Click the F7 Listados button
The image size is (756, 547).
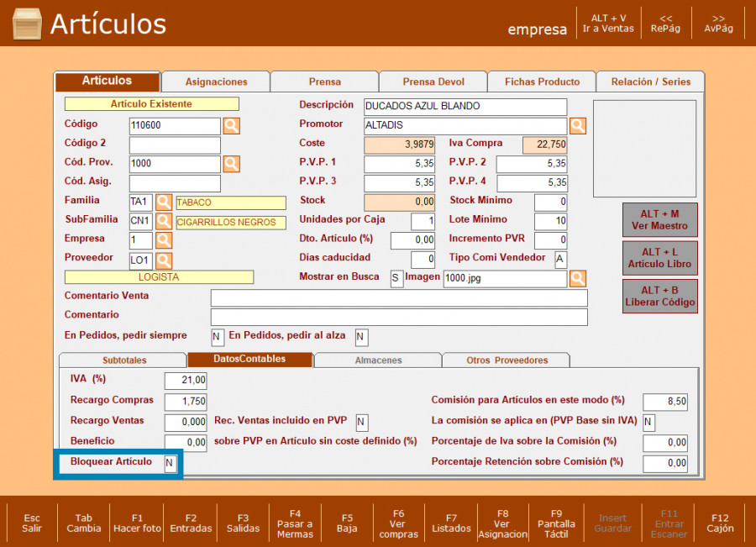(451, 523)
